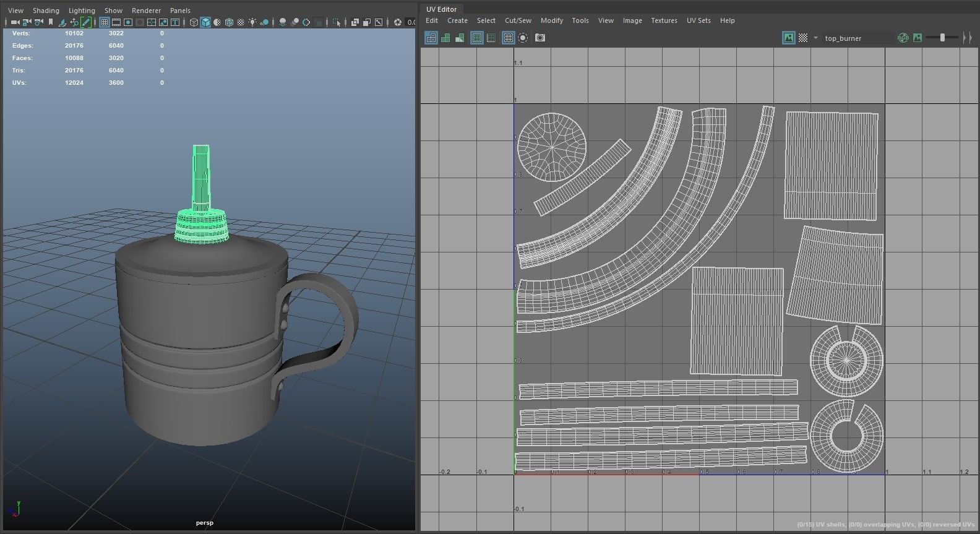Toggle the Field Chart icon
980x534 pixels.
point(152,22)
